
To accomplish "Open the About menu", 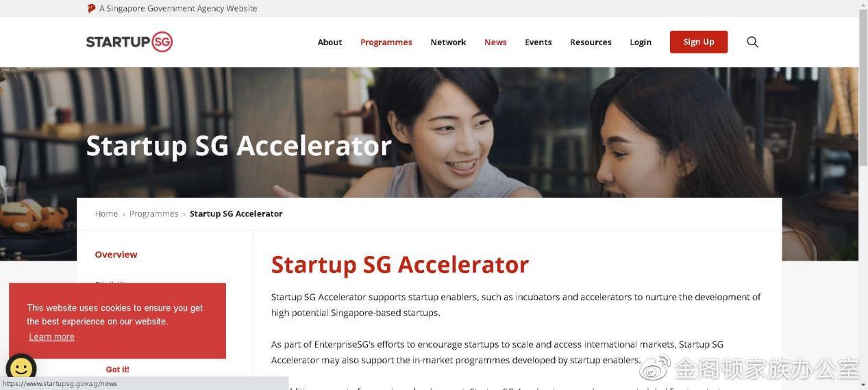I will click(330, 42).
